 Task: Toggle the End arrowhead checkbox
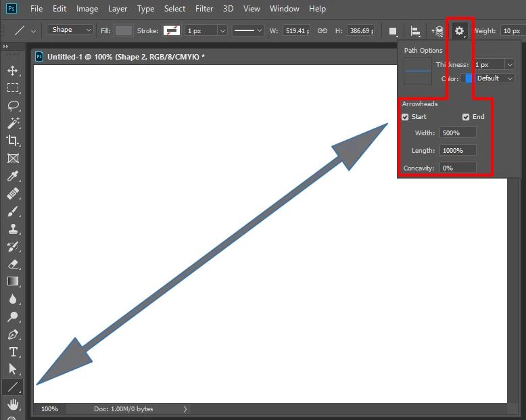click(466, 117)
